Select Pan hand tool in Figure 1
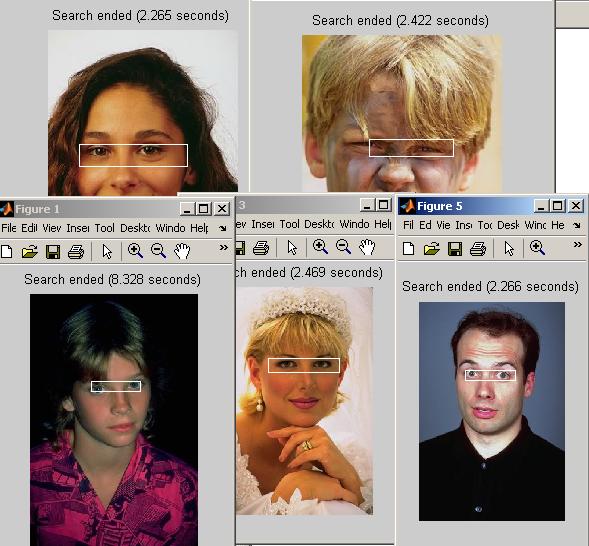The image size is (589, 546). click(x=182, y=250)
